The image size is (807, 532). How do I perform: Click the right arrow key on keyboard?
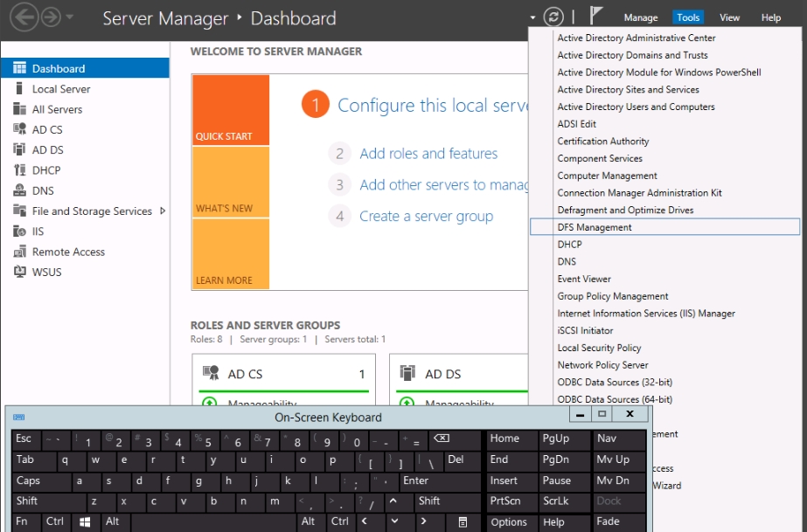(x=423, y=522)
